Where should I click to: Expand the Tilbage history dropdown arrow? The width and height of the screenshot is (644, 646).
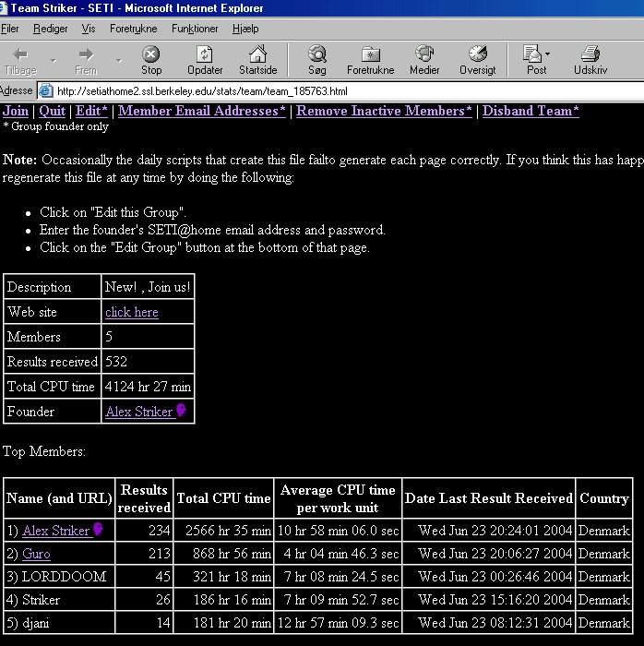[x=54, y=61]
